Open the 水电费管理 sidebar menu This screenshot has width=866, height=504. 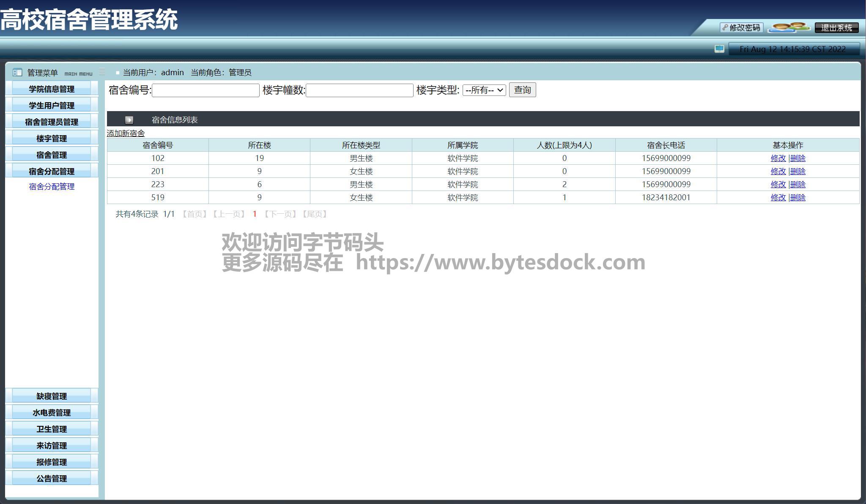point(52,412)
